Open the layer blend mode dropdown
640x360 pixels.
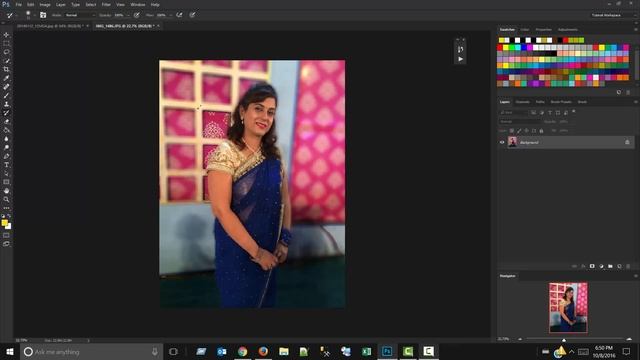pyautogui.click(x=519, y=122)
